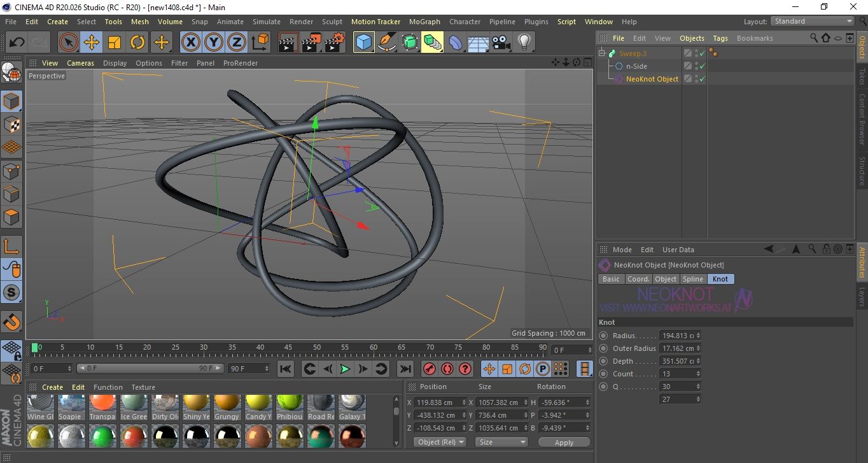This screenshot has width=868, height=463.
Task: Select the Scale tool in top toolbar
Action: 115,43
